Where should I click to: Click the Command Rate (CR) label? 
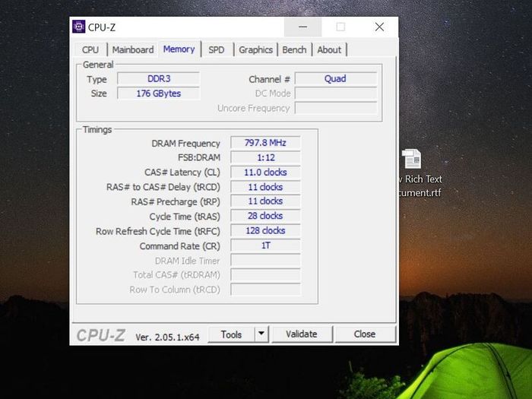coord(180,246)
